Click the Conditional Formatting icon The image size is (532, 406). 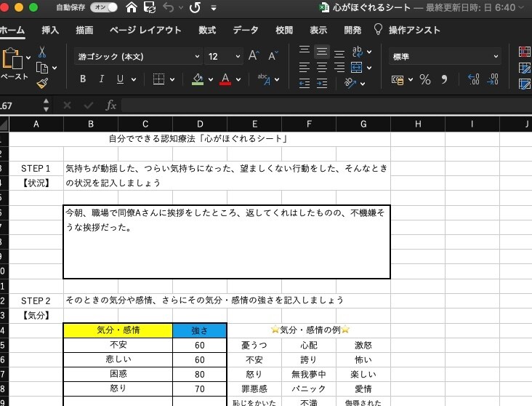click(525, 52)
